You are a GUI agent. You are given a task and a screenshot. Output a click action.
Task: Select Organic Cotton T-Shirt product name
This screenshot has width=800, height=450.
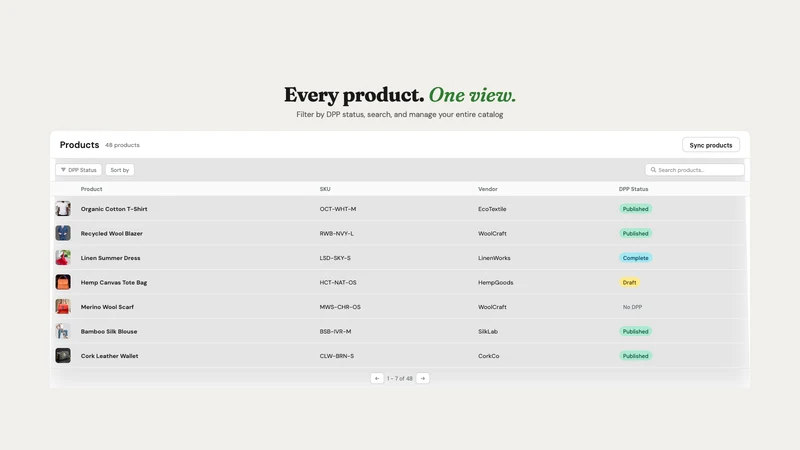114,209
